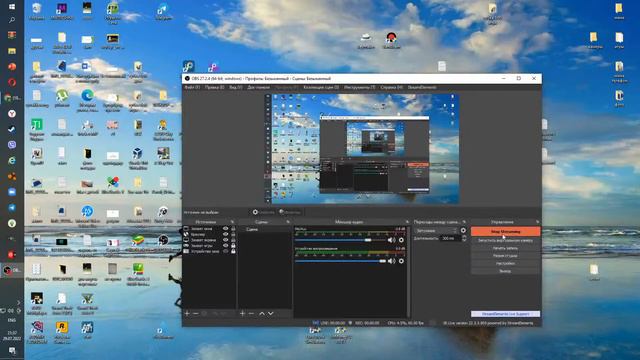Pop out the scene transitions dock panel
Image resolution: width=640 pixels, height=360 pixels.
coord(464,222)
